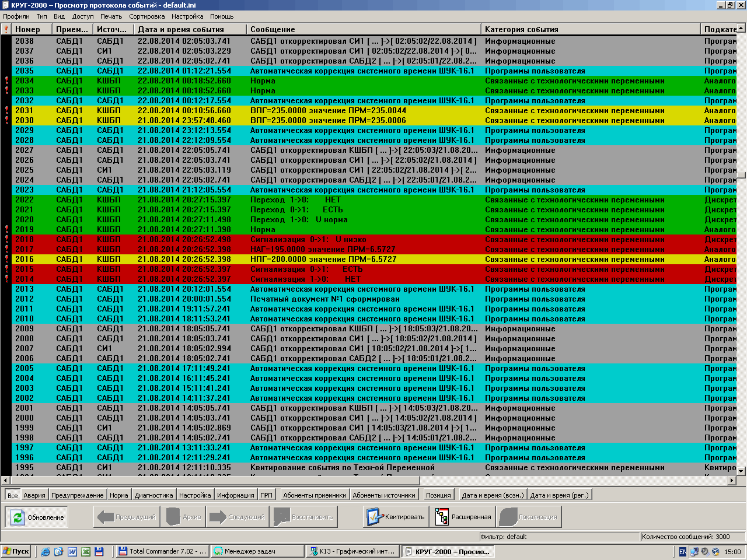Launch Internet Explorer from quick launch
Viewport: 747px width, 560px height.
[46, 551]
